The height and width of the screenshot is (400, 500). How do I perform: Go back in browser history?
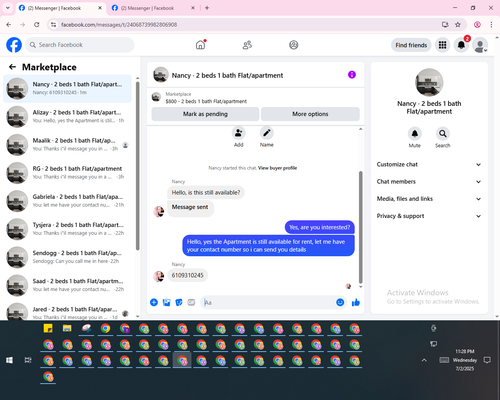point(9,24)
